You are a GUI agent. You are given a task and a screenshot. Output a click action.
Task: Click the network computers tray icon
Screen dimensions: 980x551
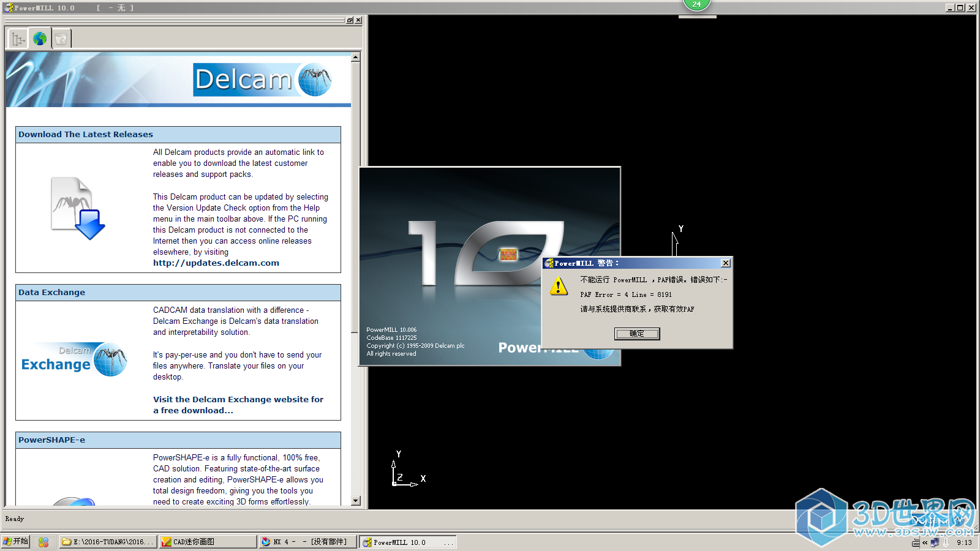(x=935, y=542)
